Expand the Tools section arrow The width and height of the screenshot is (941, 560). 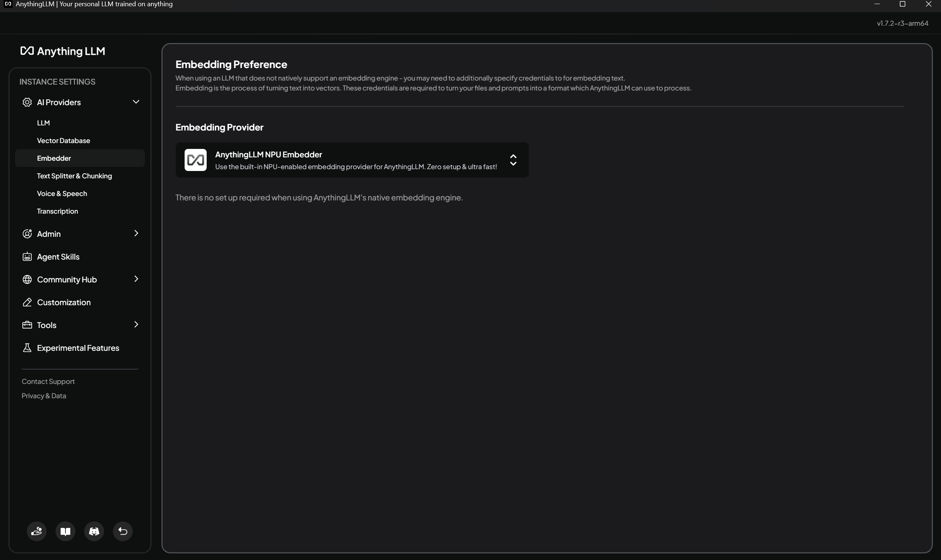pos(136,325)
